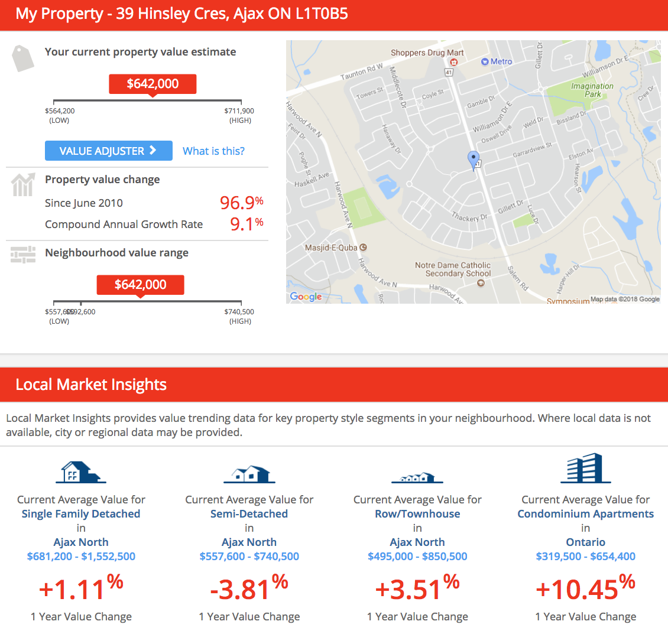Click the $642,000 neighbourhood range marker

(141, 285)
